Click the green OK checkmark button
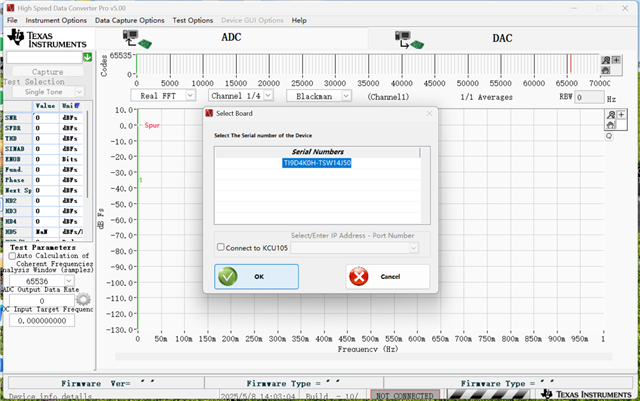Viewport: 640px width, 401px height. click(256, 276)
